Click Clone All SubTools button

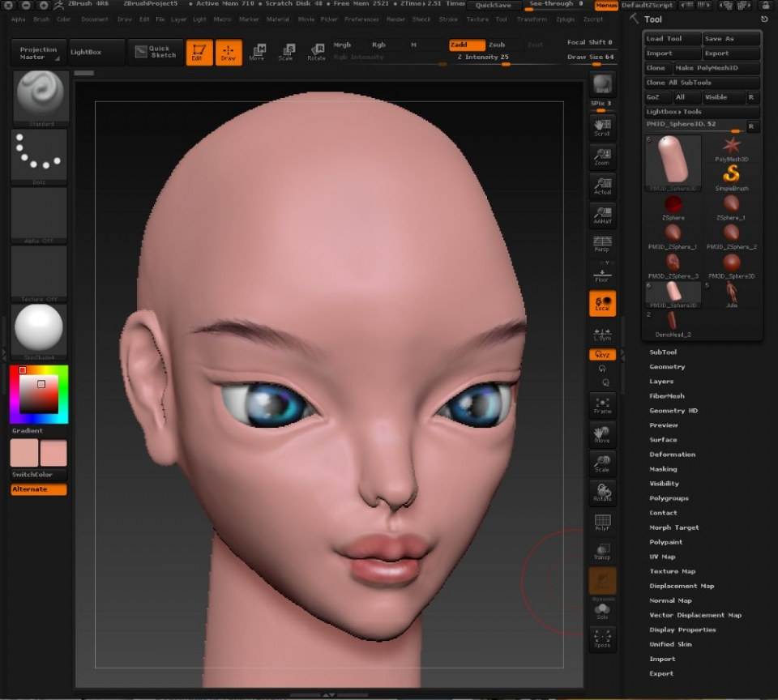pos(702,83)
